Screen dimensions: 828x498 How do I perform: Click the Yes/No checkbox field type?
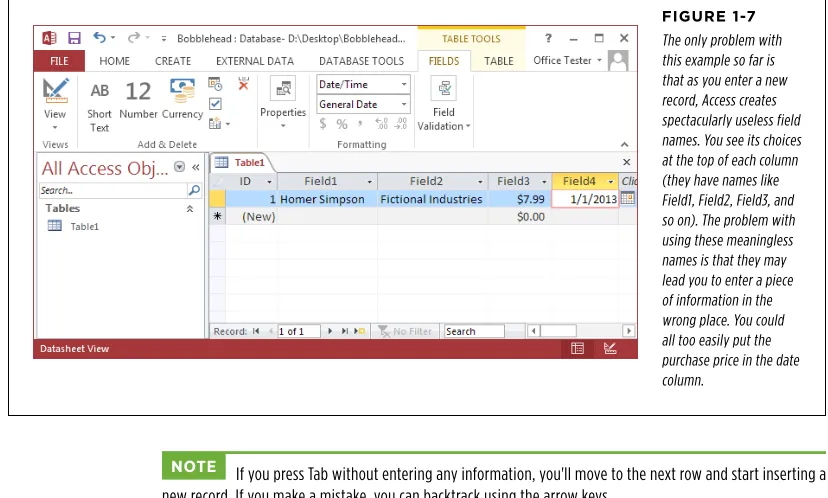coord(215,104)
